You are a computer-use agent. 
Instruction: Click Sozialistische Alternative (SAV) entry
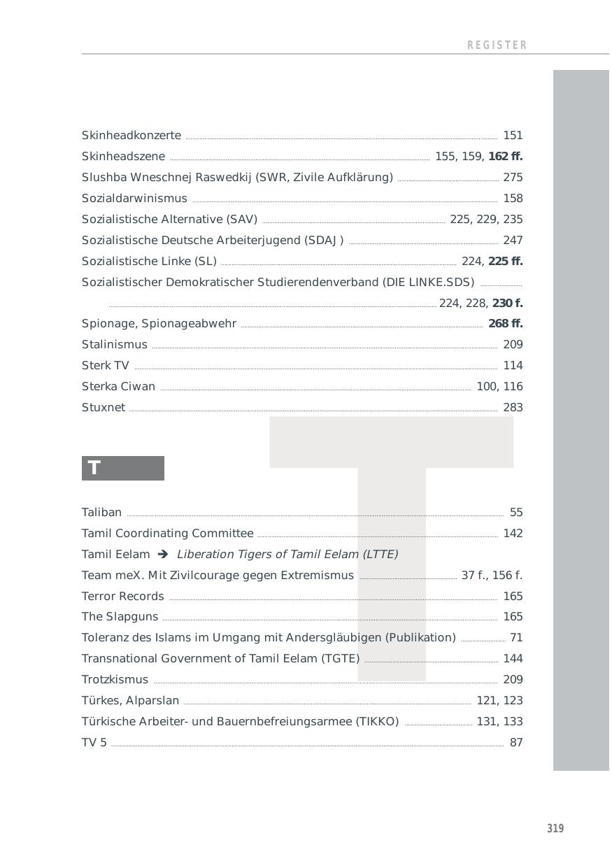pos(169,219)
